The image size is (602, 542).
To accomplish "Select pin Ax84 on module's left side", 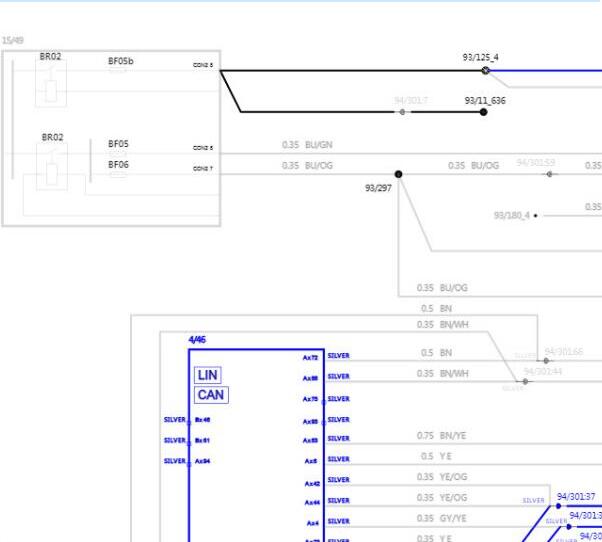I will [x=202, y=461].
